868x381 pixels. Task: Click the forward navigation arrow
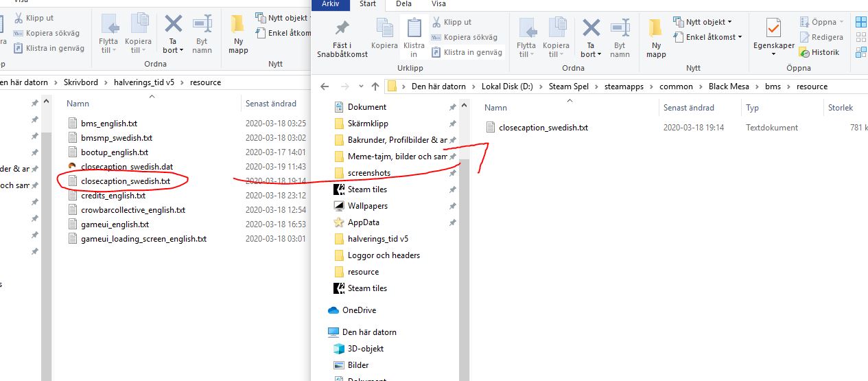pyautogui.click(x=345, y=86)
